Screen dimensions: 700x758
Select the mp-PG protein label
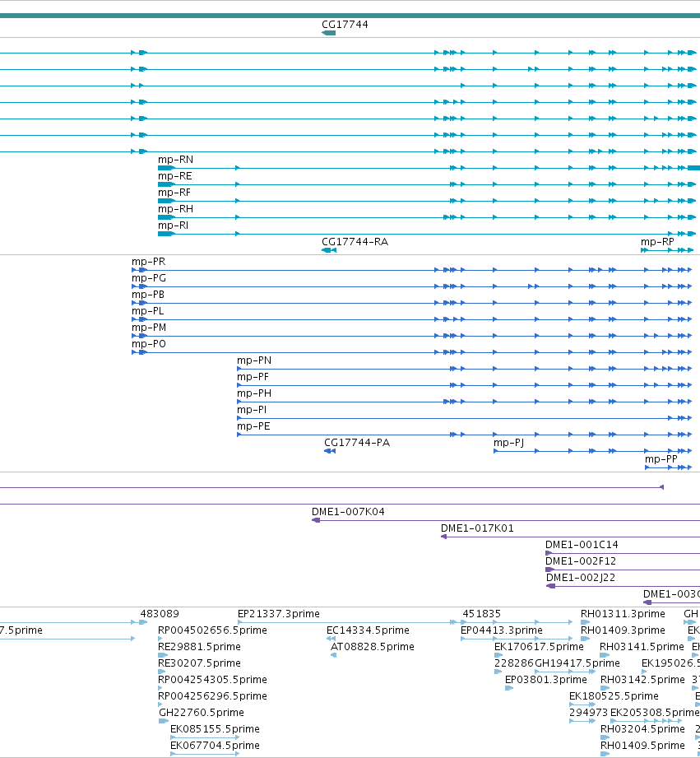pos(149,278)
